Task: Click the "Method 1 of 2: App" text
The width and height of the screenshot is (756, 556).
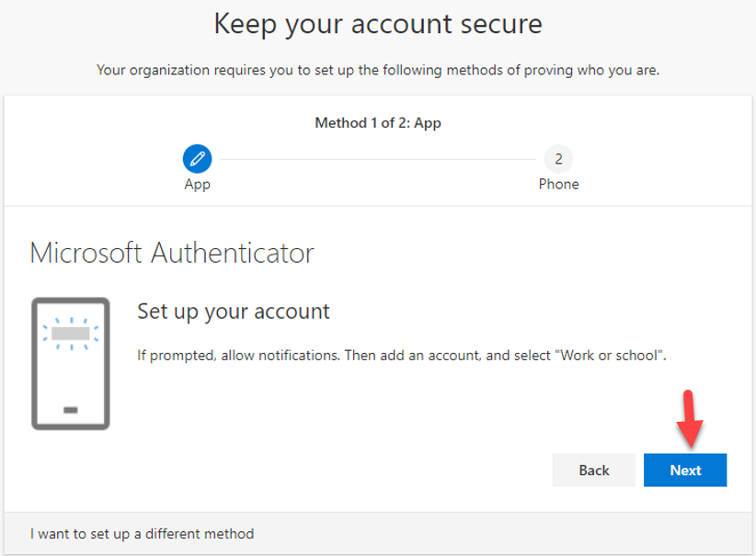Action: click(378, 122)
